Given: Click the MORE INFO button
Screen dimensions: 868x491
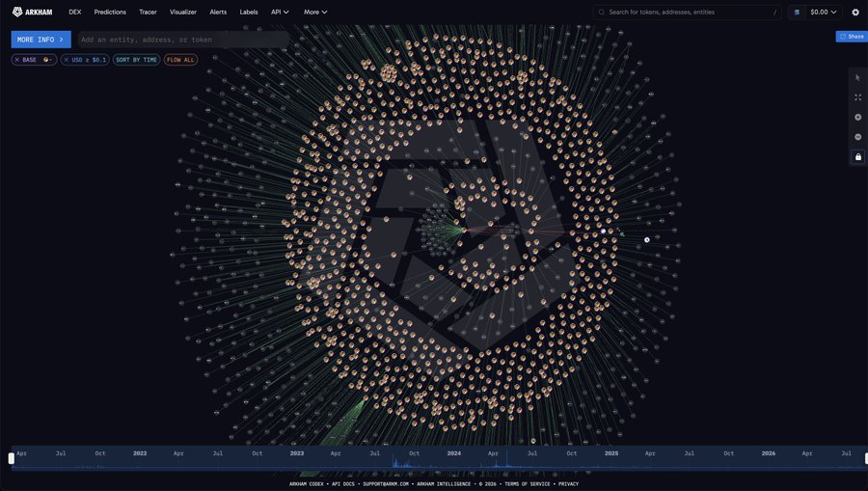Looking at the screenshot, I should tap(41, 40).
